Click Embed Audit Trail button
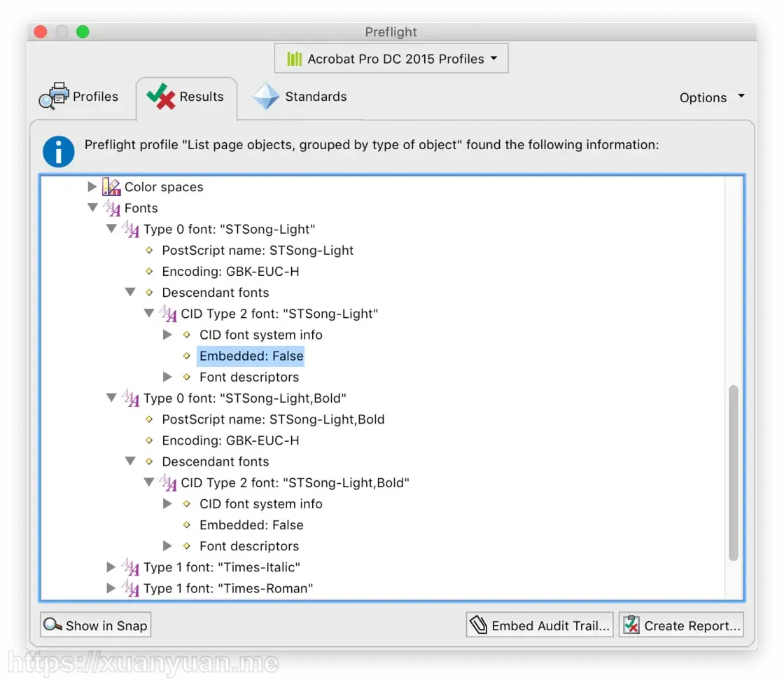This screenshot has width=784, height=682. (x=540, y=625)
